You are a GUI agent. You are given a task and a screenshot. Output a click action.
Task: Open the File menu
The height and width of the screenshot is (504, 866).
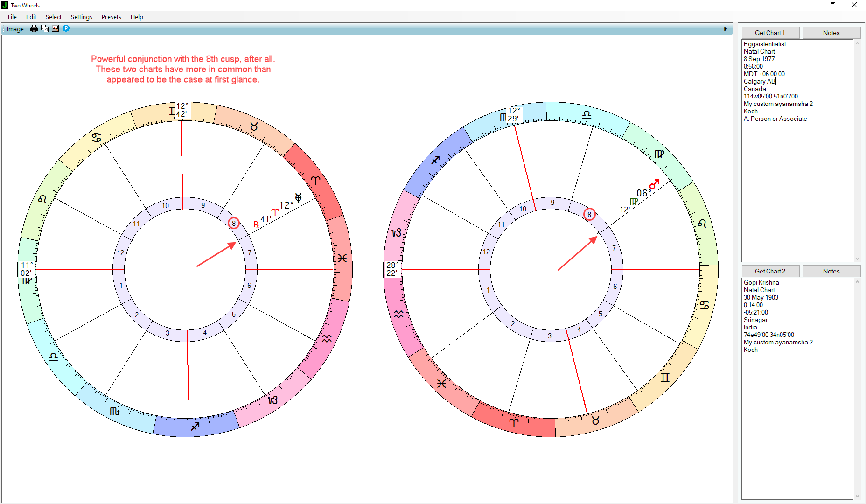click(x=12, y=17)
